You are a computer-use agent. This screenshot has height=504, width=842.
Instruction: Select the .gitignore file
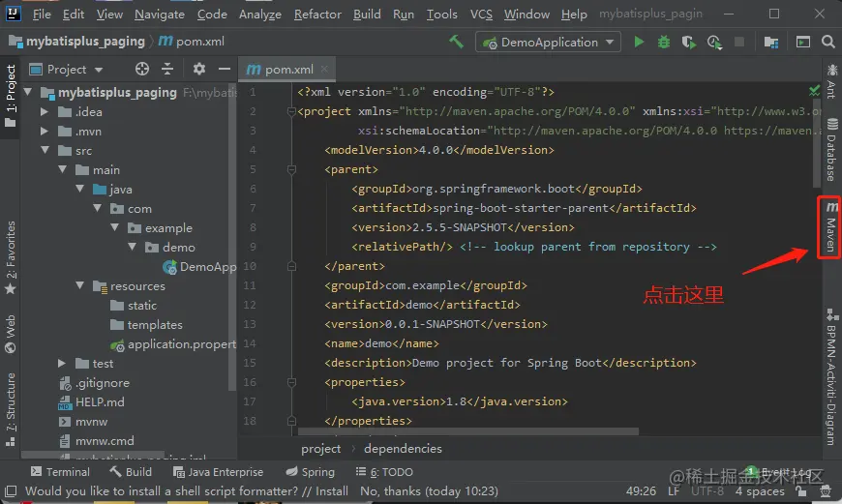[94, 383]
